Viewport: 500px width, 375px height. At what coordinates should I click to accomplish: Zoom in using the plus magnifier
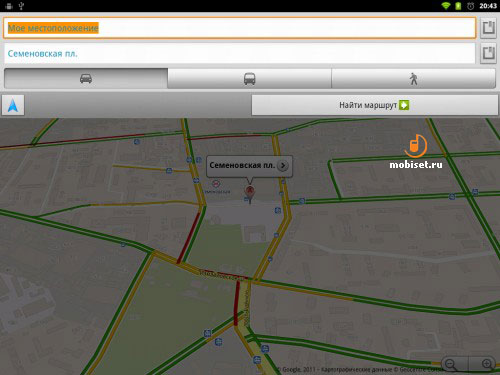point(487,364)
